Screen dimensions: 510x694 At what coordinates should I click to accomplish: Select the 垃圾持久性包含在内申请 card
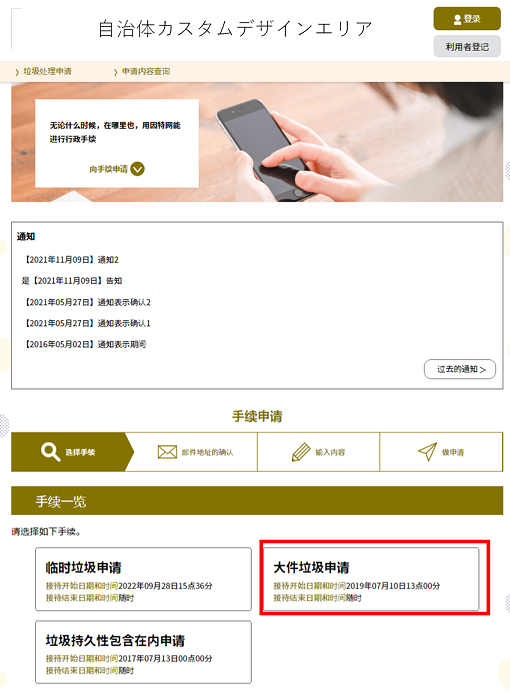143,652
